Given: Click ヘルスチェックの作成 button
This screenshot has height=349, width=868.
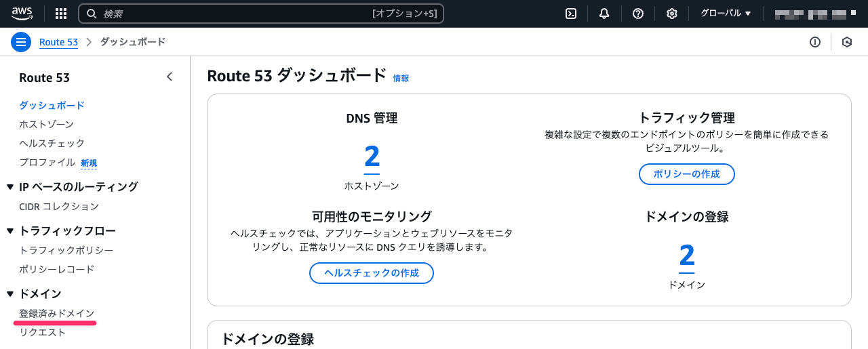Looking at the screenshot, I should 372,273.
